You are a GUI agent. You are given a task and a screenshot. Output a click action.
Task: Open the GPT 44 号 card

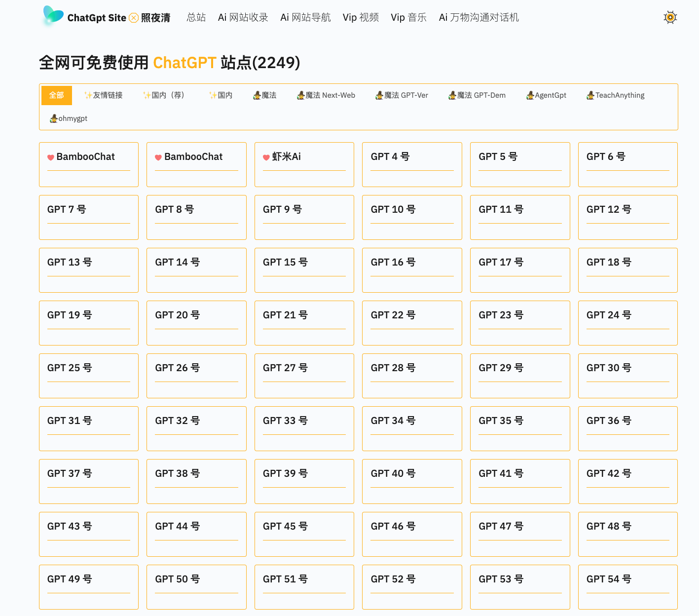[x=196, y=534]
